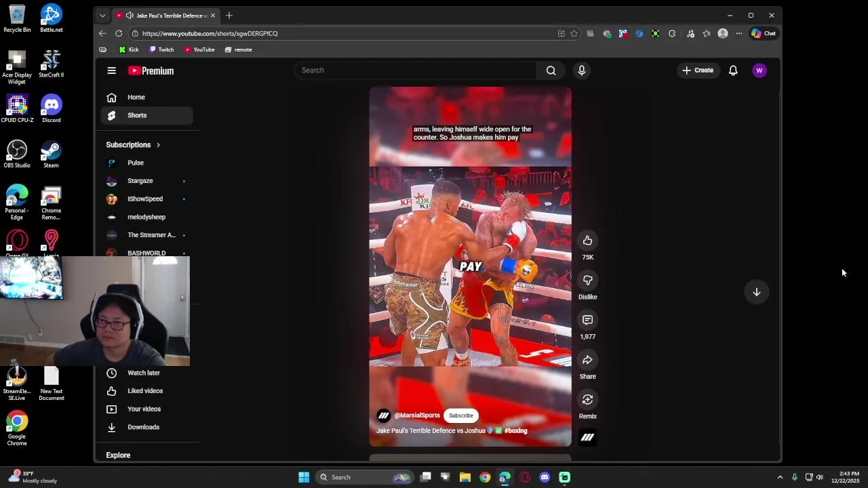Open the Pulse subscription channel

tap(147, 163)
